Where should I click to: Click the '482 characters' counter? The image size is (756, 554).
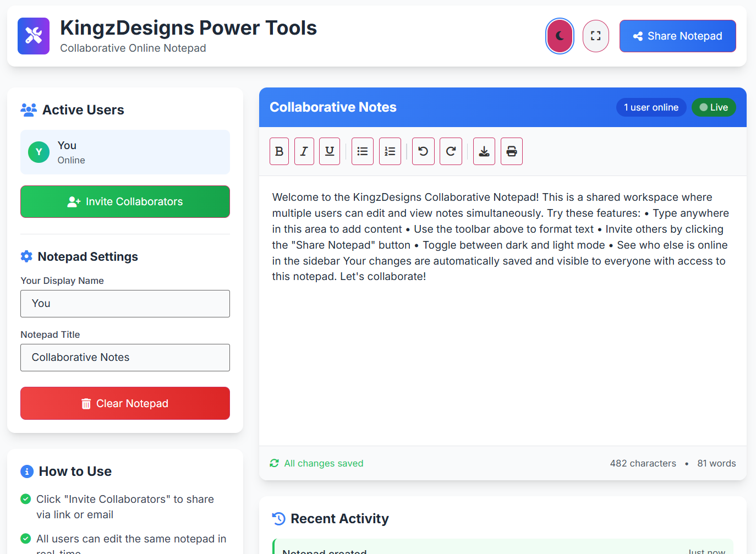click(643, 463)
